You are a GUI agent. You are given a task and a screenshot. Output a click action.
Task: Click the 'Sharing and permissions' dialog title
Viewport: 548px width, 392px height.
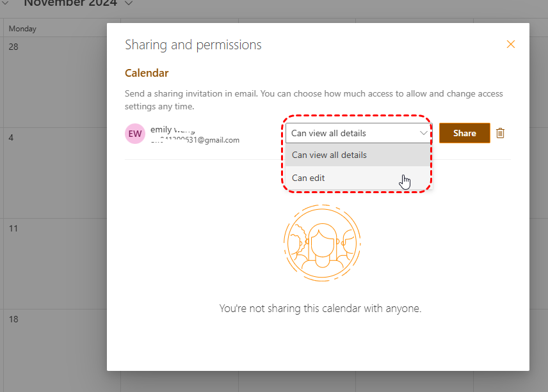(x=193, y=45)
